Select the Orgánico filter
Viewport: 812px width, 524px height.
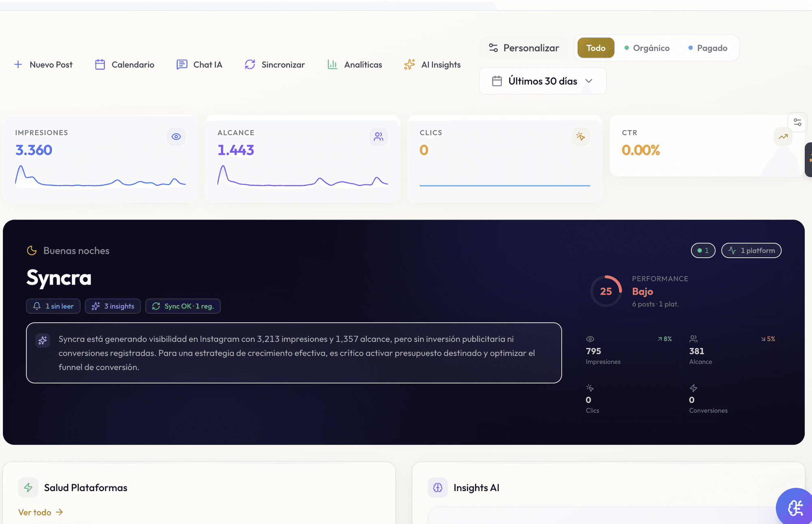tap(647, 48)
